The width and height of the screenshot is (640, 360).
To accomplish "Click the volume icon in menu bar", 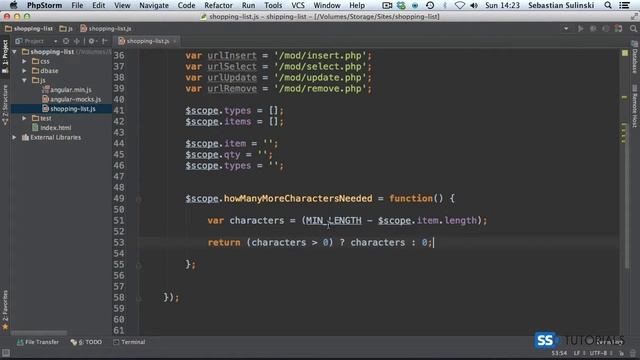I will pos(474,5).
